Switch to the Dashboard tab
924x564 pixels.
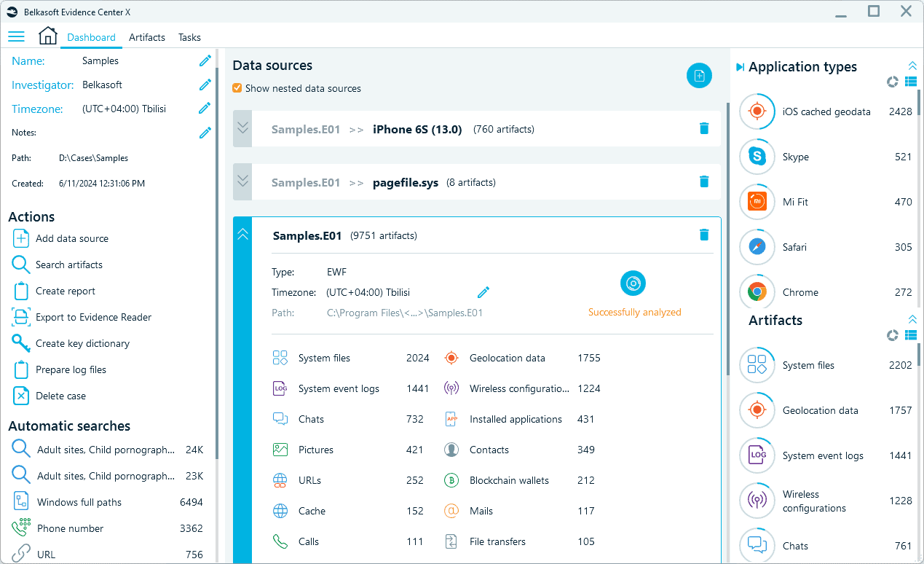91,37
